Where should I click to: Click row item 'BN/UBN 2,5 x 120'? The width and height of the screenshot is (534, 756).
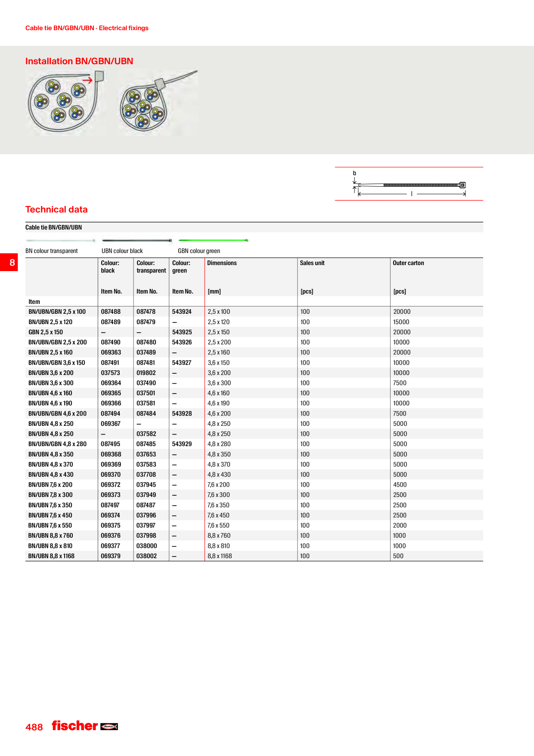(50, 322)
